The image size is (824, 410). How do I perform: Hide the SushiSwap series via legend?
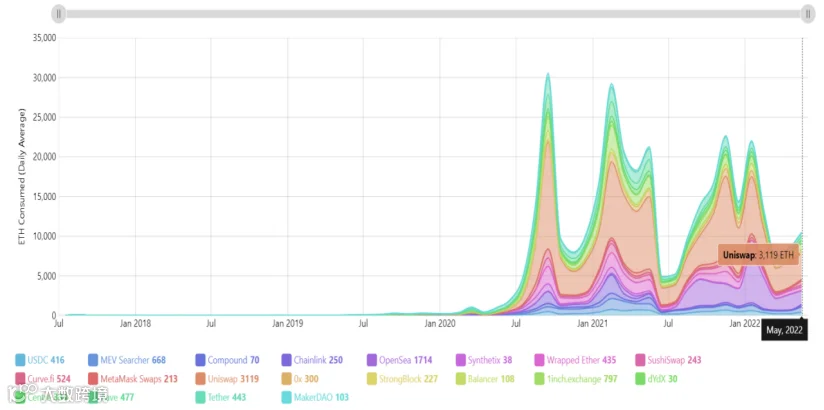click(668, 361)
